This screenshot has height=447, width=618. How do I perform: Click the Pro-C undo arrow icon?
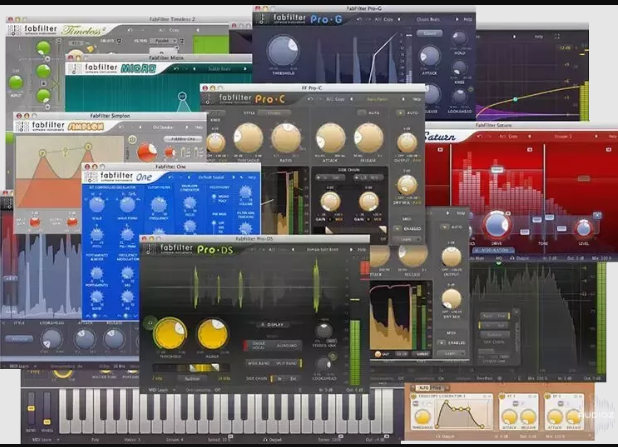click(x=310, y=99)
